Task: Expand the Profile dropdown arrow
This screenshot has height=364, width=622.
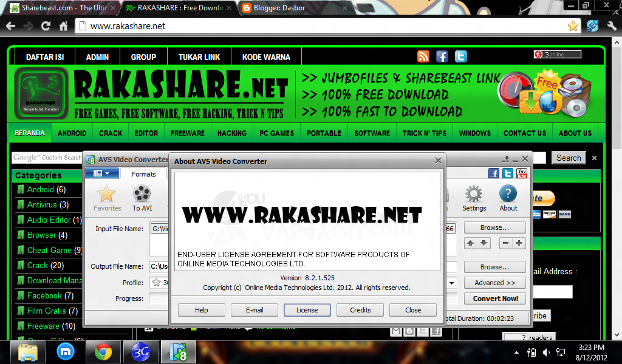Action: [451, 283]
